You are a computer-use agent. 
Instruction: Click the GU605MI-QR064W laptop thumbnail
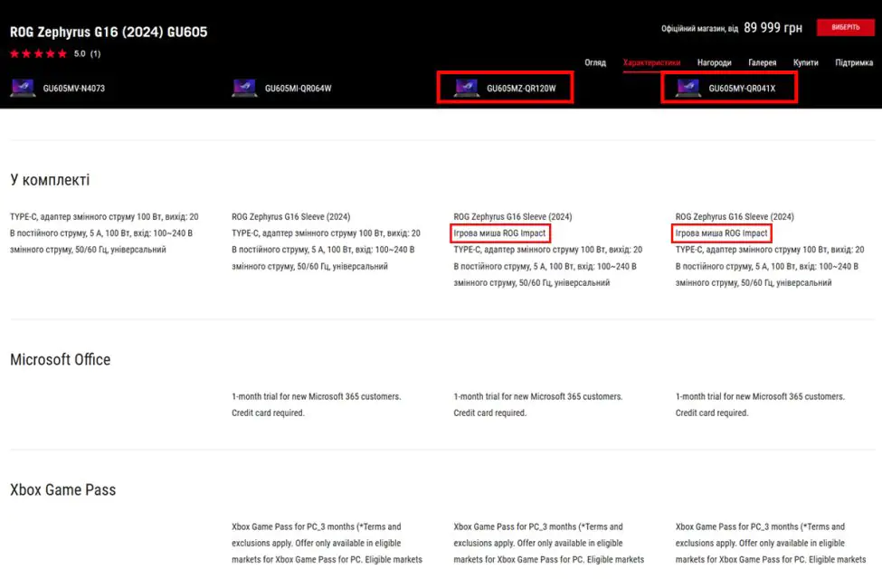click(244, 88)
